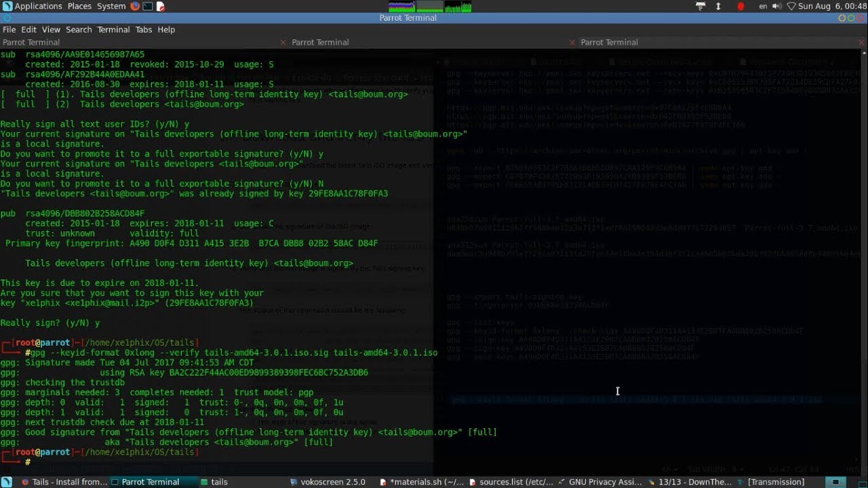This screenshot has width=868, height=488.
Task: Open the Terminal menu
Action: (x=113, y=30)
